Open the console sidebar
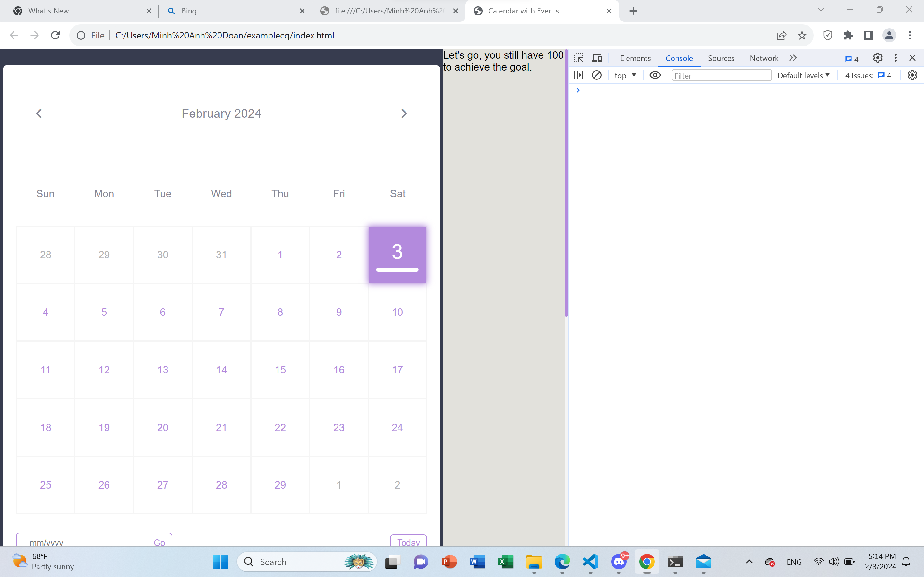Screen dimensions: 924x577 pyautogui.click(x=579, y=75)
